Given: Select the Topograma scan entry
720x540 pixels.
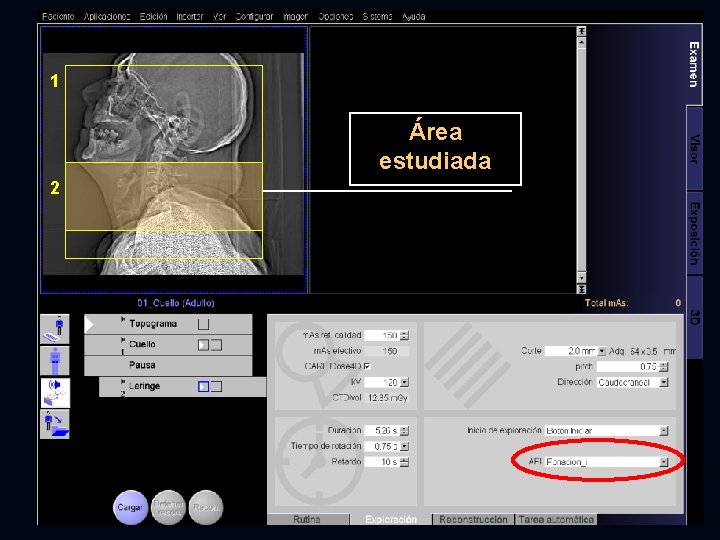Looking at the screenshot, I should [168, 324].
